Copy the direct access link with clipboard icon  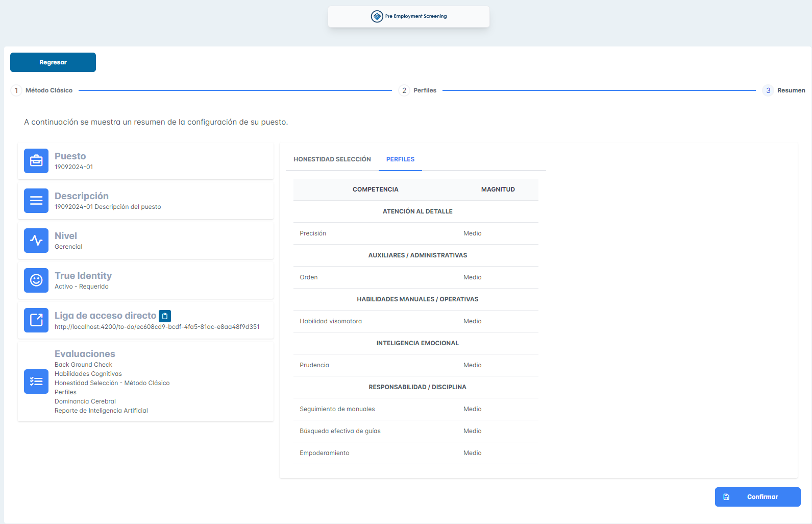point(165,316)
